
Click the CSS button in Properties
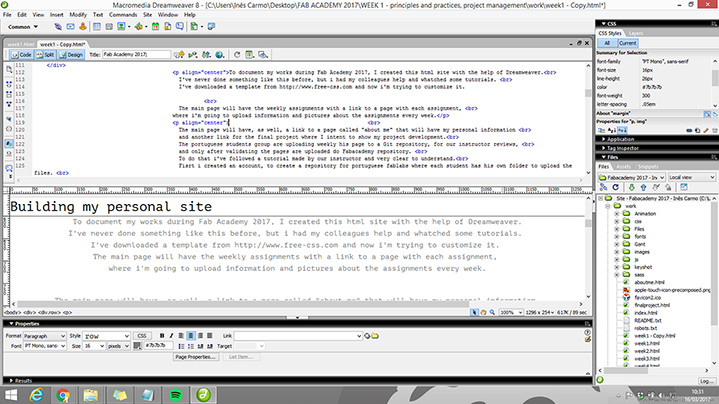pos(142,336)
